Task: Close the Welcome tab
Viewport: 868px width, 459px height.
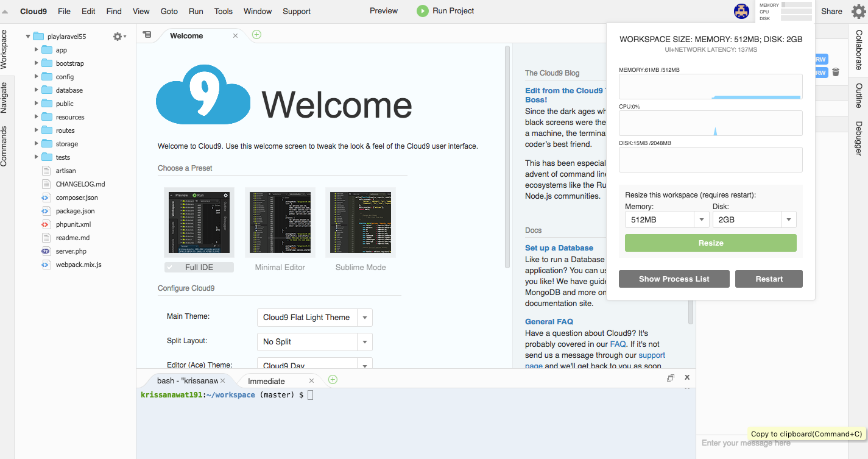Action: pos(235,36)
